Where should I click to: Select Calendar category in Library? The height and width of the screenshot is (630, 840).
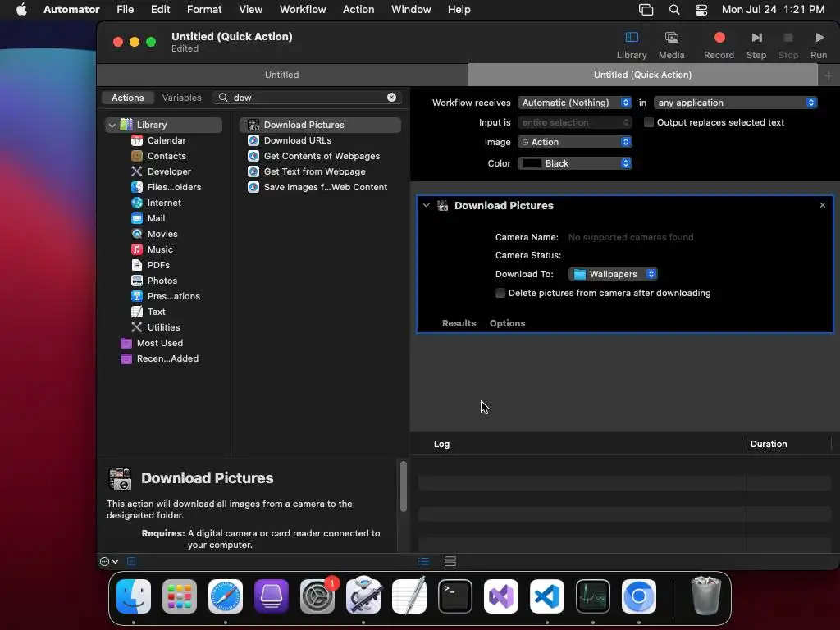point(166,140)
